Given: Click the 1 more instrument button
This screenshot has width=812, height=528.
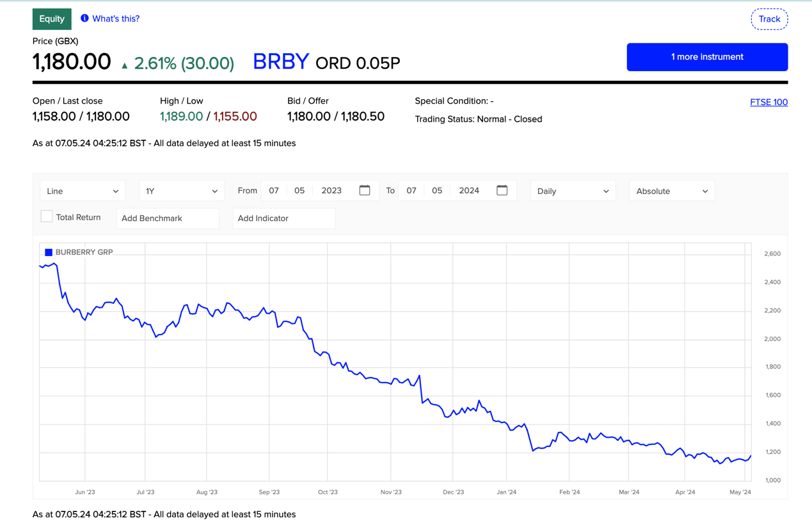Looking at the screenshot, I should [x=707, y=57].
